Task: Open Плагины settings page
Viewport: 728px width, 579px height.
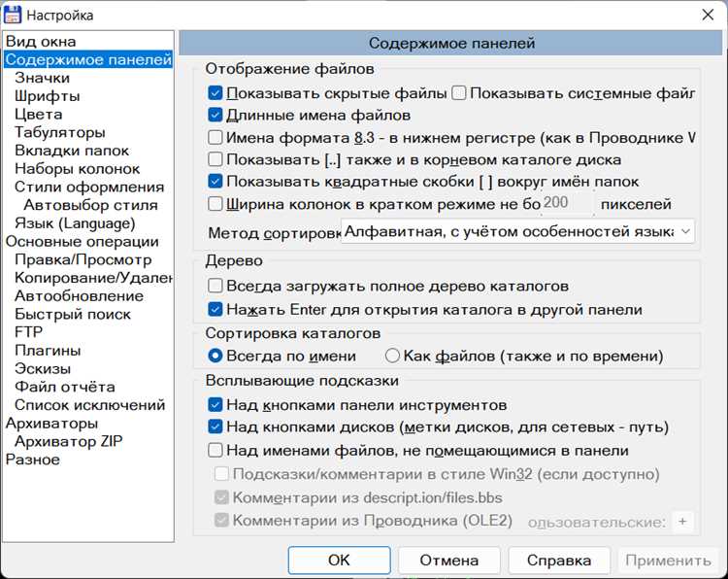Action: point(48,350)
